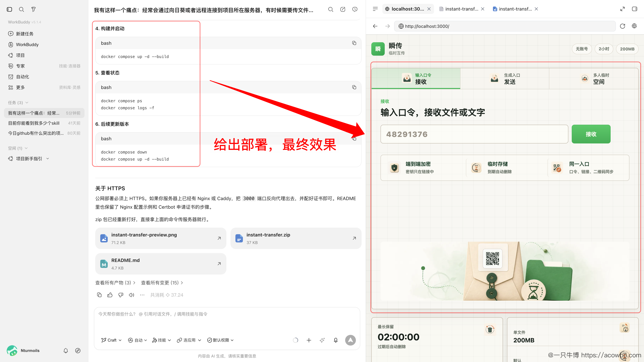Image resolution: width=644 pixels, height=362 pixels.
Task: View all changes 查看所有变更 (15)
Action: [x=162, y=283]
